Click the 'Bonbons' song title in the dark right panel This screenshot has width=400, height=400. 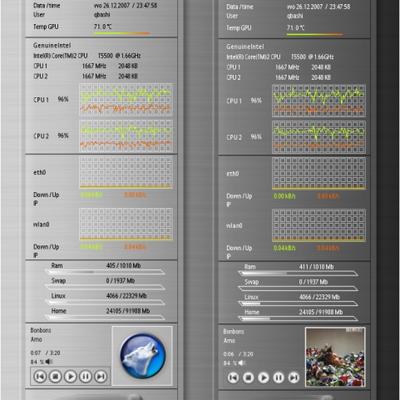[x=234, y=332]
